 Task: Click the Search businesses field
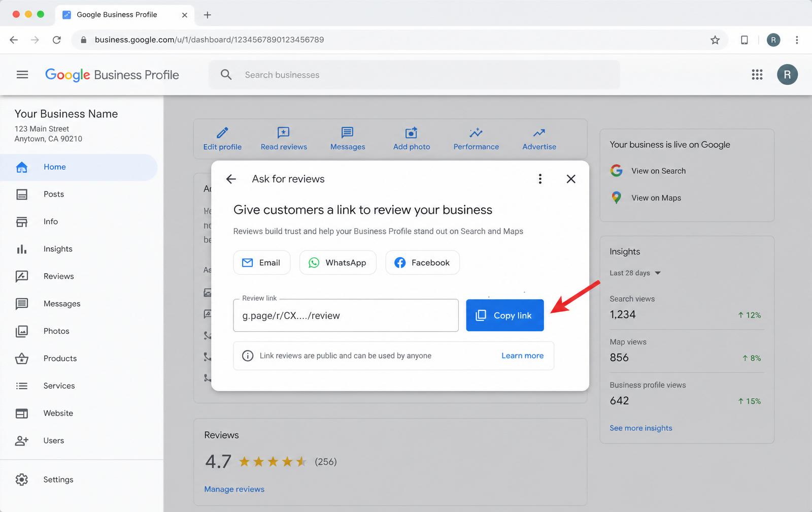click(x=414, y=75)
